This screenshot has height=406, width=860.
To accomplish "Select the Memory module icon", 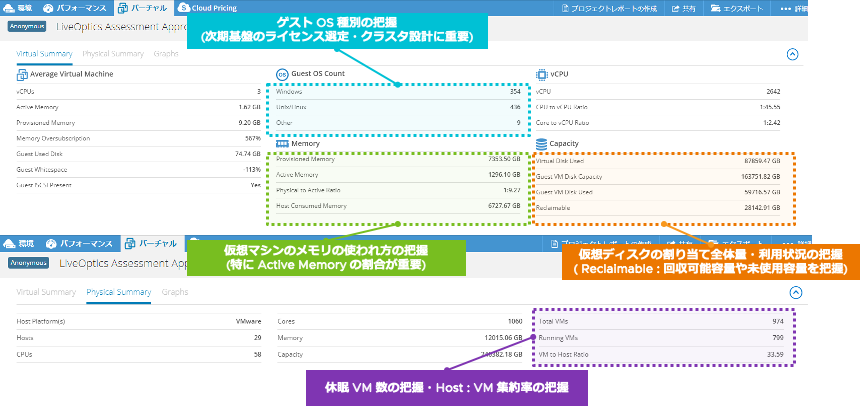I will point(281,144).
